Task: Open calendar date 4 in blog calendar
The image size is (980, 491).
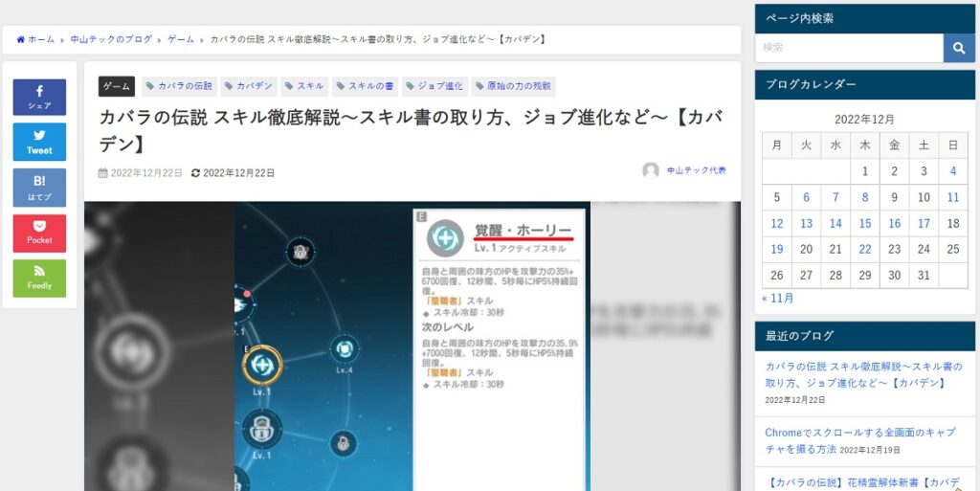Action: point(952,171)
